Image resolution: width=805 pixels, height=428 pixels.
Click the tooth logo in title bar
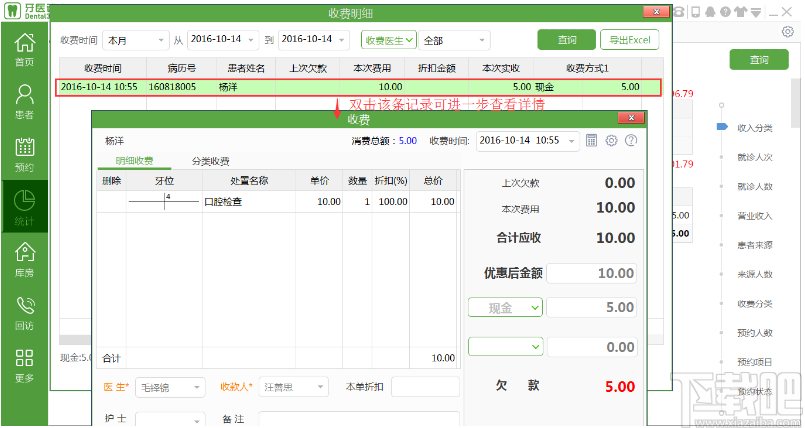[x=12, y=10]
